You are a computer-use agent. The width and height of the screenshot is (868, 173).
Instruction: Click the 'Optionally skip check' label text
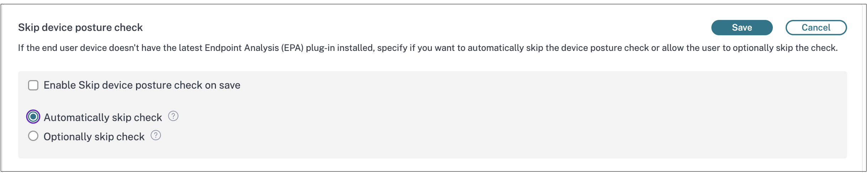94,137
